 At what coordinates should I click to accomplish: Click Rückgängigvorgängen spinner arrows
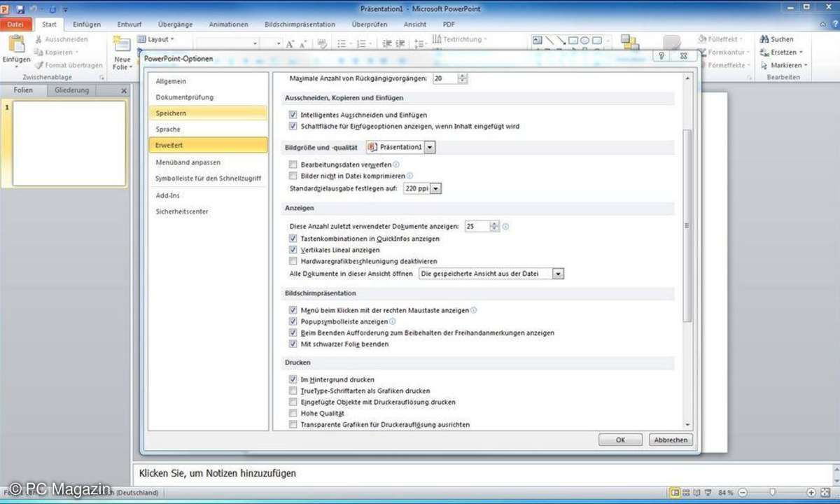[463, 78]
